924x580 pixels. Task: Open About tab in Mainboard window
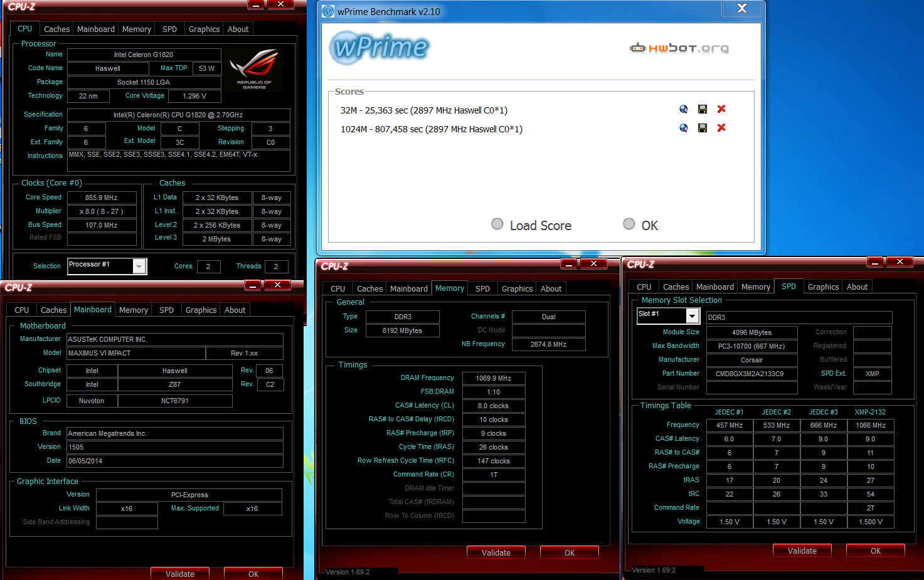[235, 310]
